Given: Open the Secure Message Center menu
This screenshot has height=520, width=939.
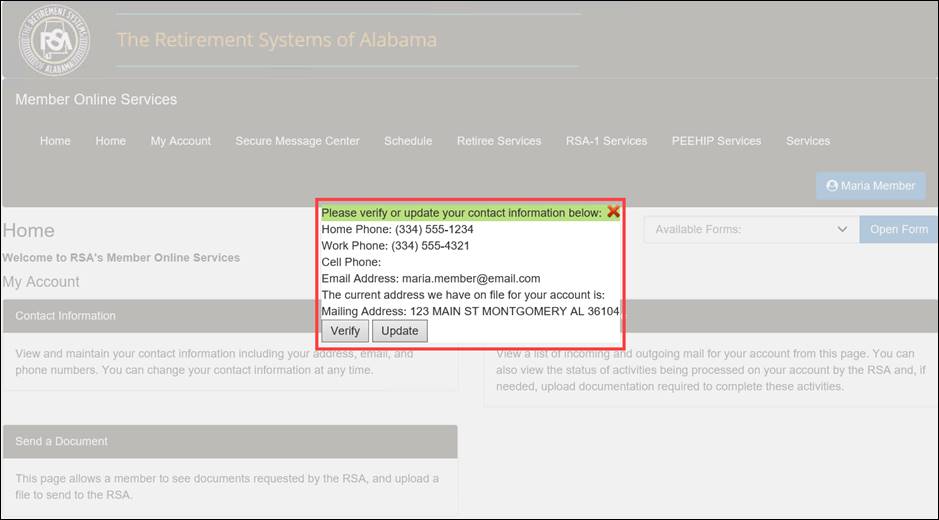Looking at the screenshot, I should (x=298, y=141).
